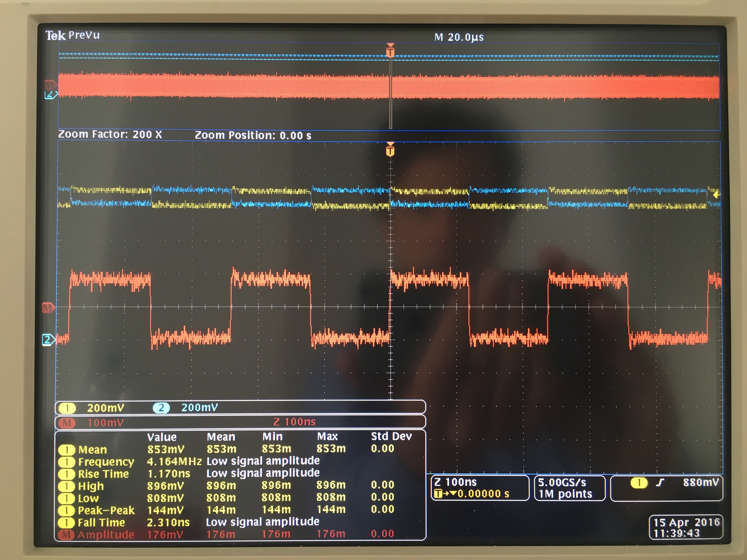Click the channel 1 badge on the Frequency row
Image resolution: width=747 pixels, height=560 pixels.
click(67, 462)
